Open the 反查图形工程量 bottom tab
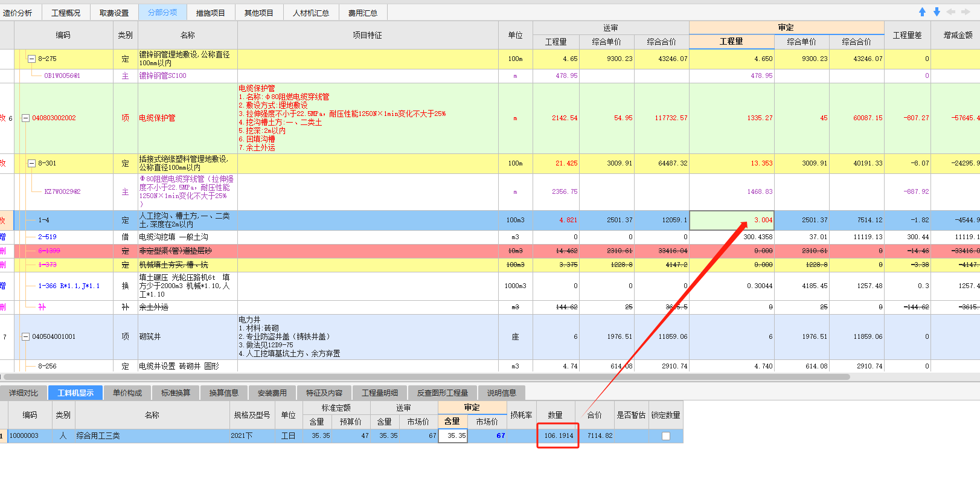Viewport: 980px width, 485px height. [443, 393]
